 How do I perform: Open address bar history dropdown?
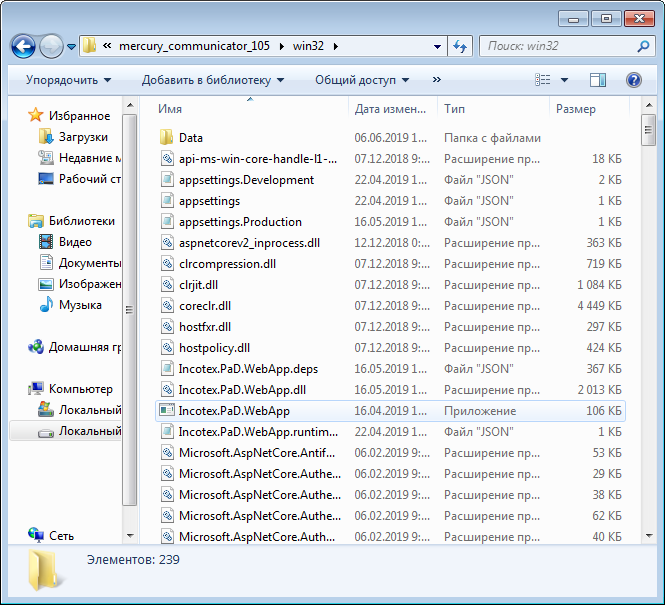(x=437, y=46)
